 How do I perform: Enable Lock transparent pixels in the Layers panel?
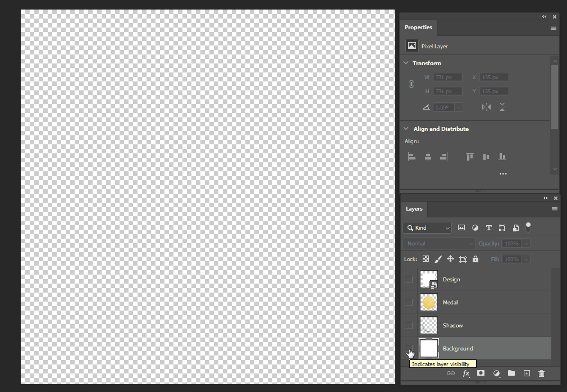pos(424,259)
